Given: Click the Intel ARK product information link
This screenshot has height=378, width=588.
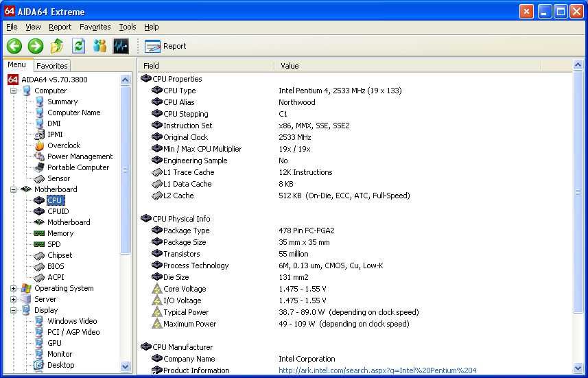Looking at the screenshot, I should tap(377, 370).
